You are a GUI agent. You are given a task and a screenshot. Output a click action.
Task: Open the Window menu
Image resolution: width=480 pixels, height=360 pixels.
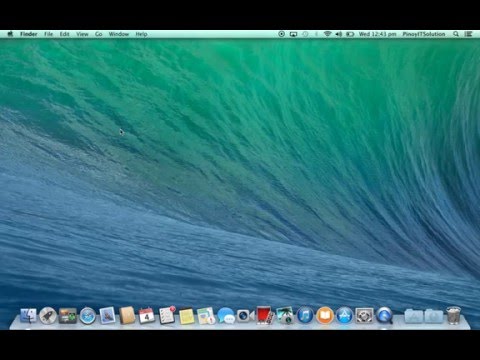pyautogui.click(x=119, y=34)
